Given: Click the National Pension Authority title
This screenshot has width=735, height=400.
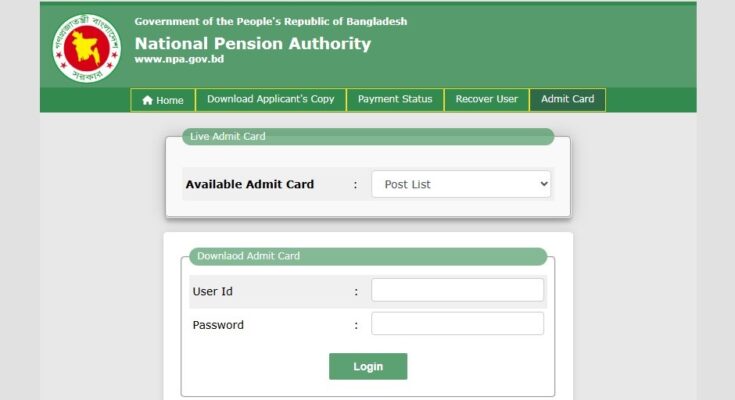Looking at the screenshot, I should 253,44.
